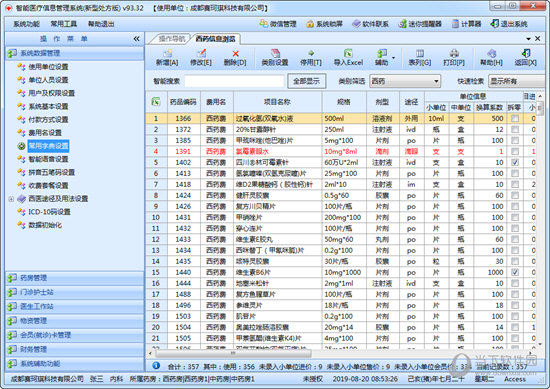This screenshot has height=389, width=550.
Task: Click the 帮助[H] help icon
Action: [x=491, y=53]
